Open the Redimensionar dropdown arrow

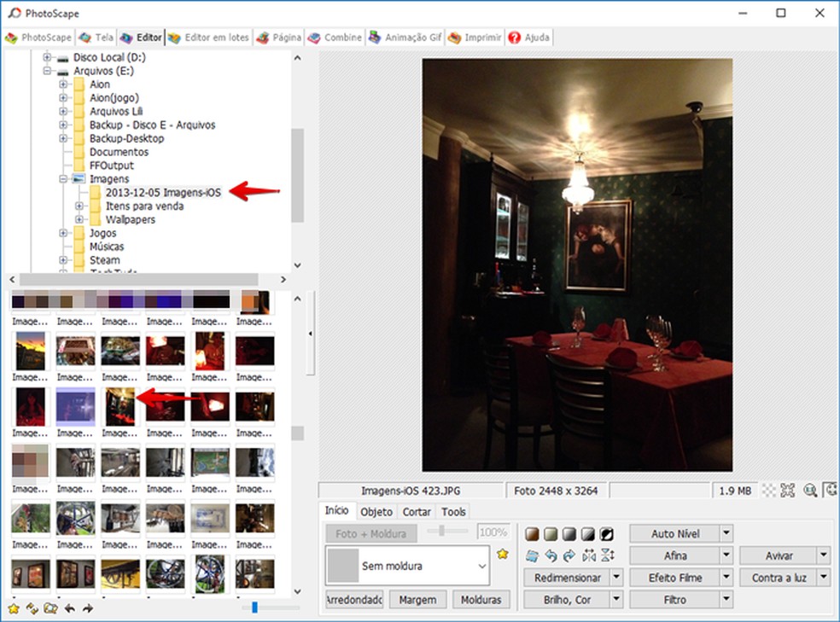click(x=616, y=578)
